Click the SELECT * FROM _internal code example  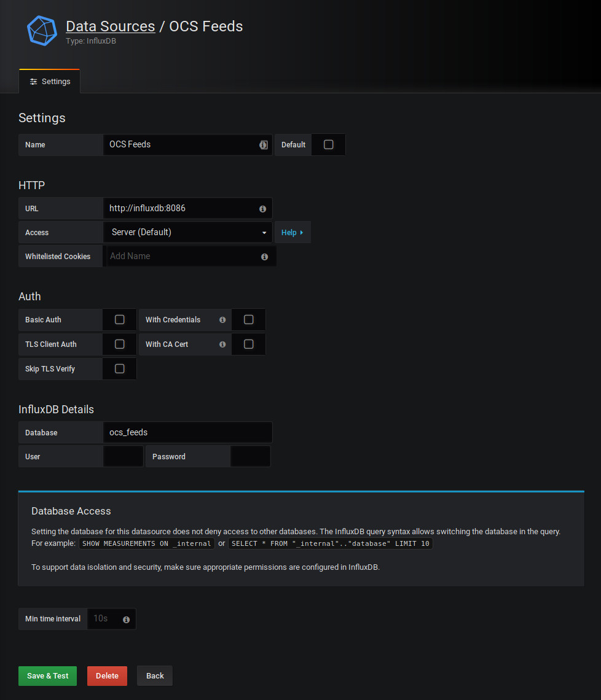pyautogui.click(x=330, y=544)
